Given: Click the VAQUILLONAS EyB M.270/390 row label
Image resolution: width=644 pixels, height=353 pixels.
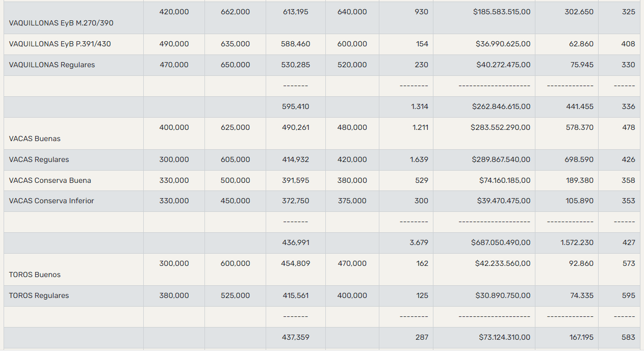Looking at the screenshot, I should (61, 23).
